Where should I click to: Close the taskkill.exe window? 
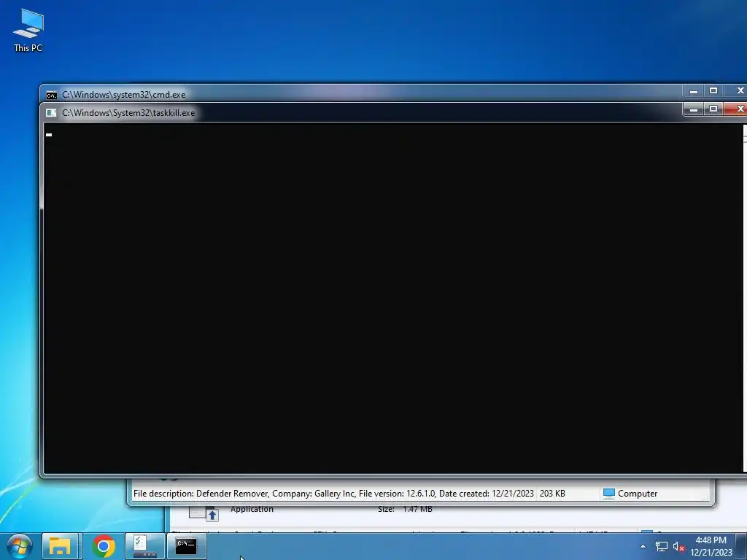pos(736,109)
